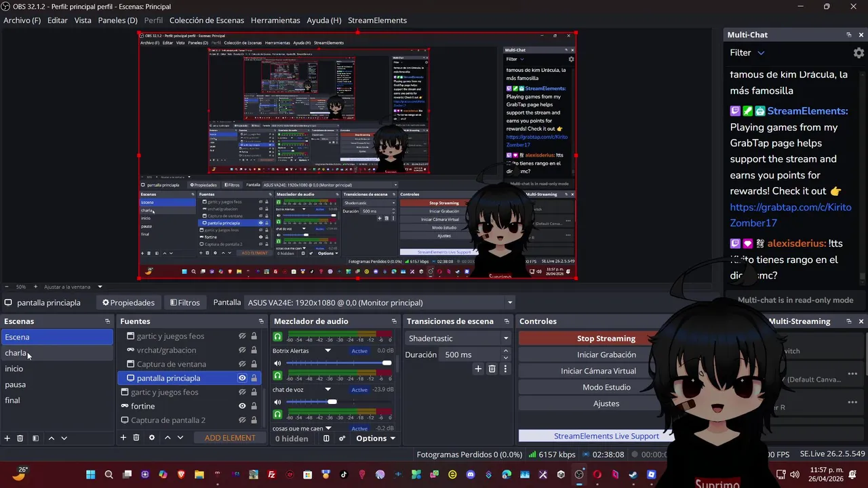Move source down in Fuentes toolbar
This screenshot has height=488, width=868.
coord(180,438)
